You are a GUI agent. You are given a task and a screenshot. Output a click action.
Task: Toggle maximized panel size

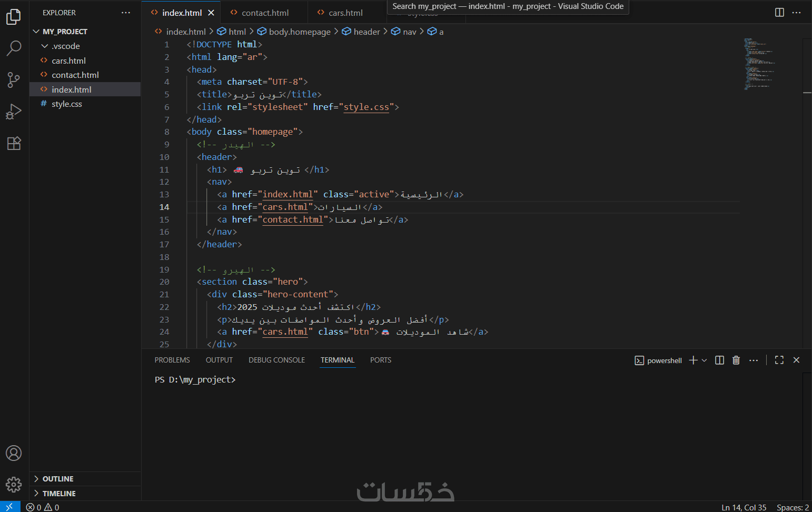pos(779,360)
